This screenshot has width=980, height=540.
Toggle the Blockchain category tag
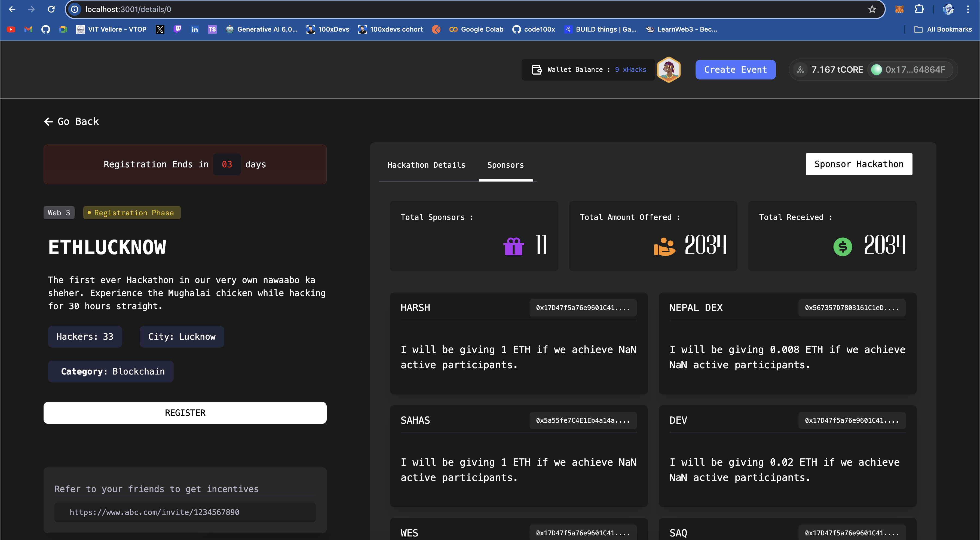[x=111, y=371]
